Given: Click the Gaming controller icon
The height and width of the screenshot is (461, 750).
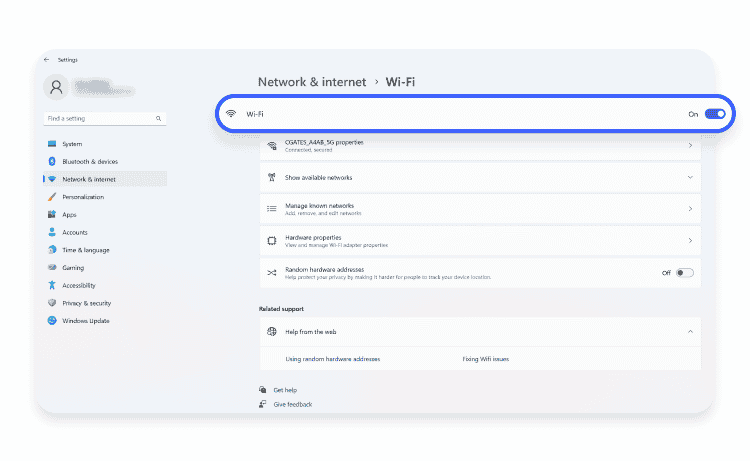Looking at the screenshot, I should point(52,268).
